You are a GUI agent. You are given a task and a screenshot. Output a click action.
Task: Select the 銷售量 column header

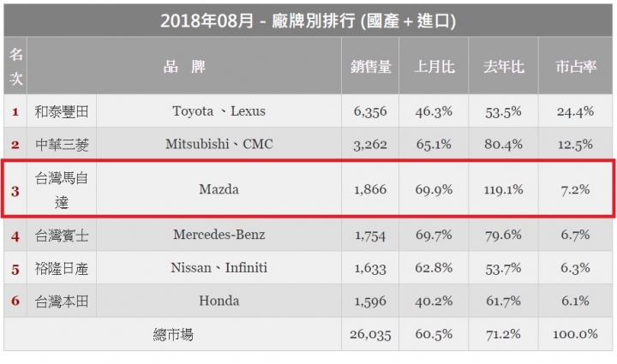(x=370, y=66)
